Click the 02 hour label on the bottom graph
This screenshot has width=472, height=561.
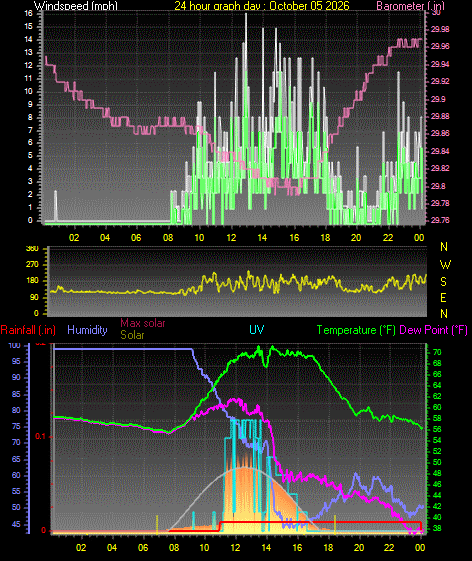click(x=81, y=548)
